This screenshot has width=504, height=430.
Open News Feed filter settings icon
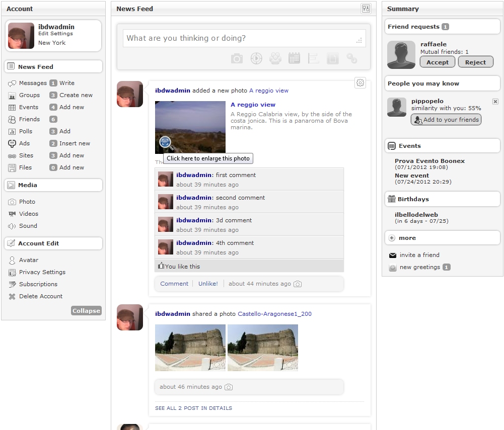[366, 9]
